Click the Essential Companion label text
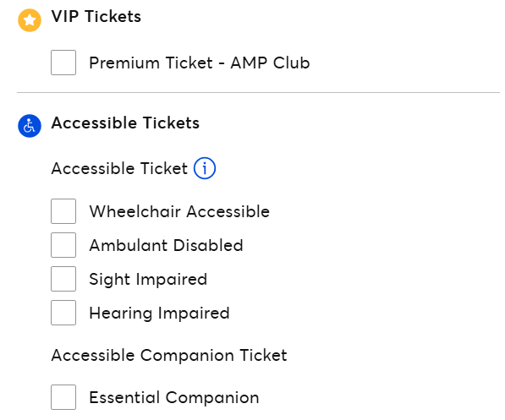 point(174,397)
